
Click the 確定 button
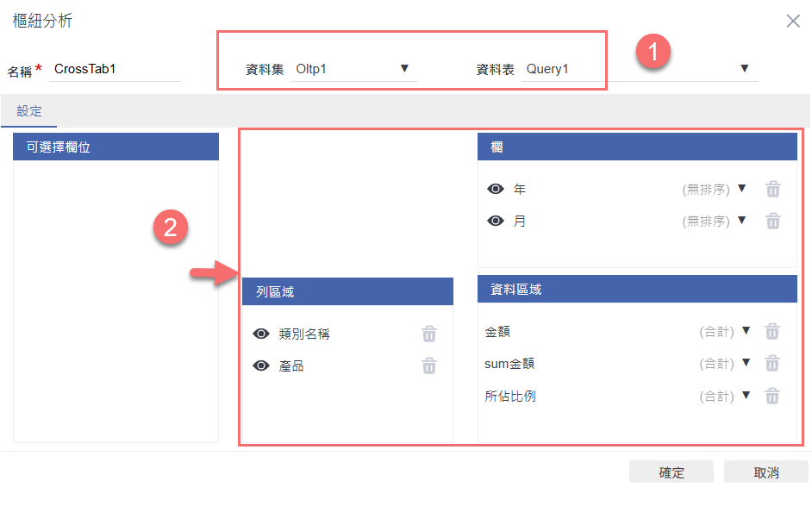(671, 472)
